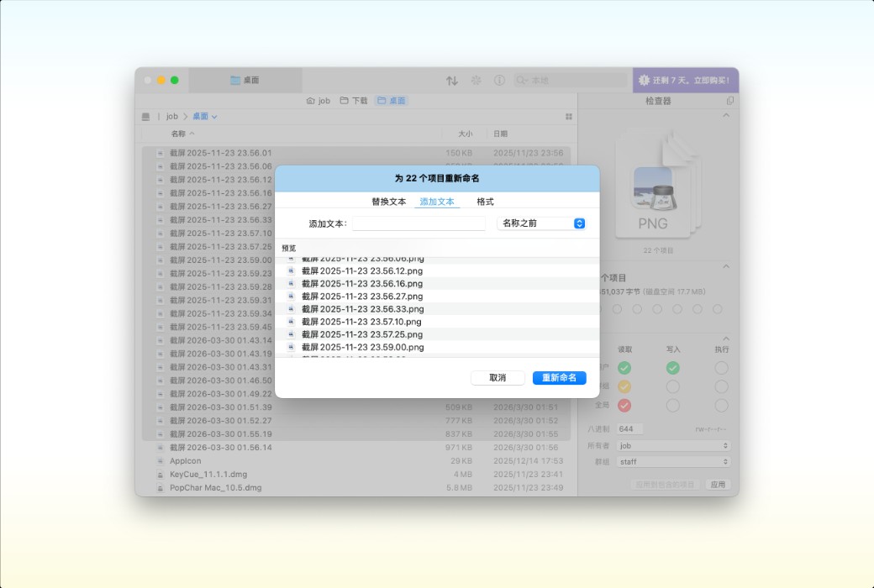Switch to the 格式 tab
Image resolution: width=874 pixels, height=588 pixels.
pos(484,202)
